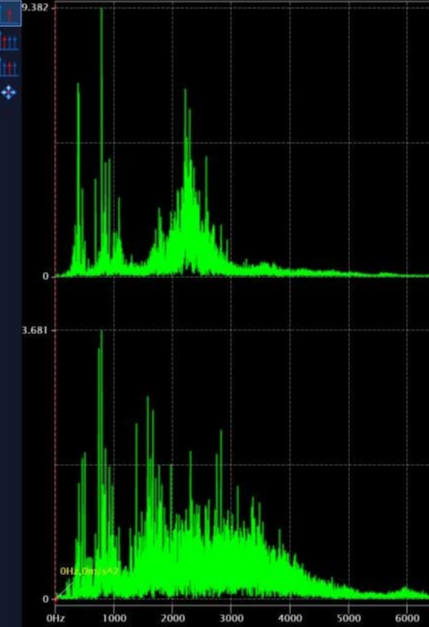The height and width of the screenshot is (627, 429).
Task: Click the 3000 frequency axis label
Action: (231, 618)
